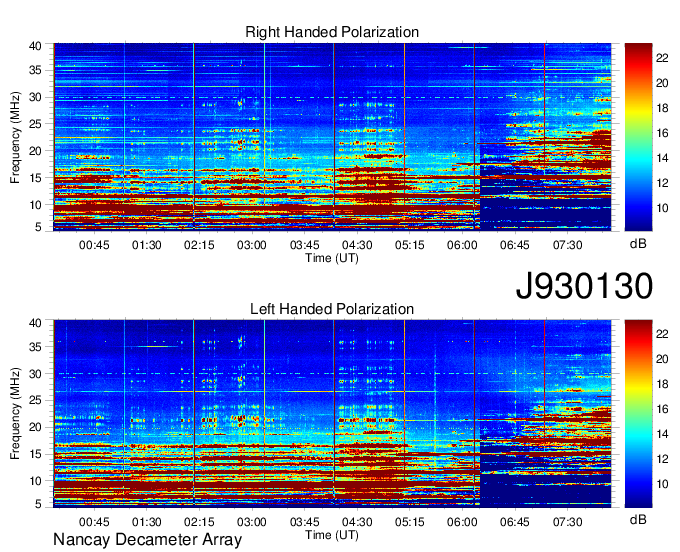Click the 05:15 tick on bottom plot

click(x=410, y=522)
